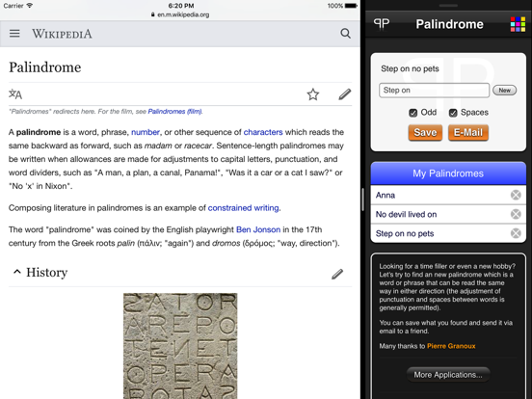Select Anna in My Palindromes list
532x399 pixels.
(448, 195)
